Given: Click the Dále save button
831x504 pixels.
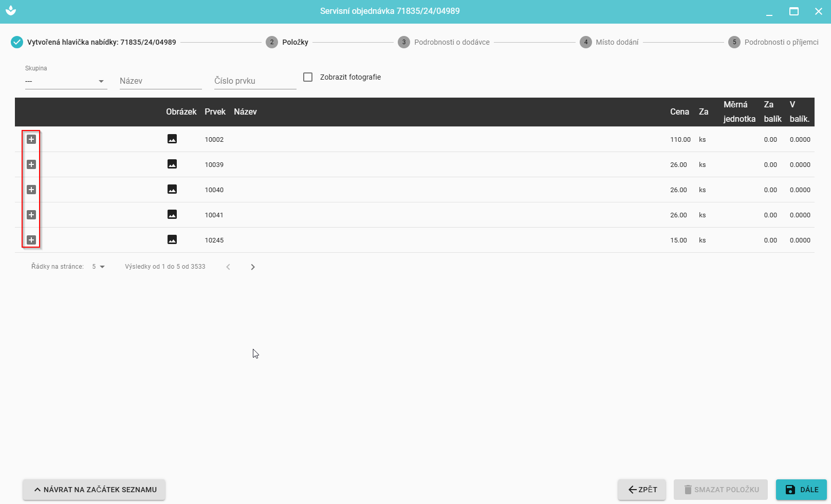Looking at the screenshot, I should 801,490.
